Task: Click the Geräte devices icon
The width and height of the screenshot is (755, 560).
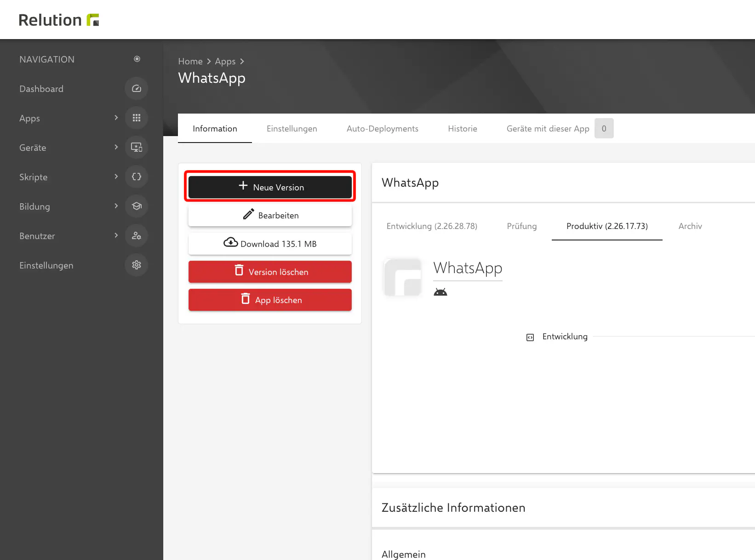Action: coord(137,148)
